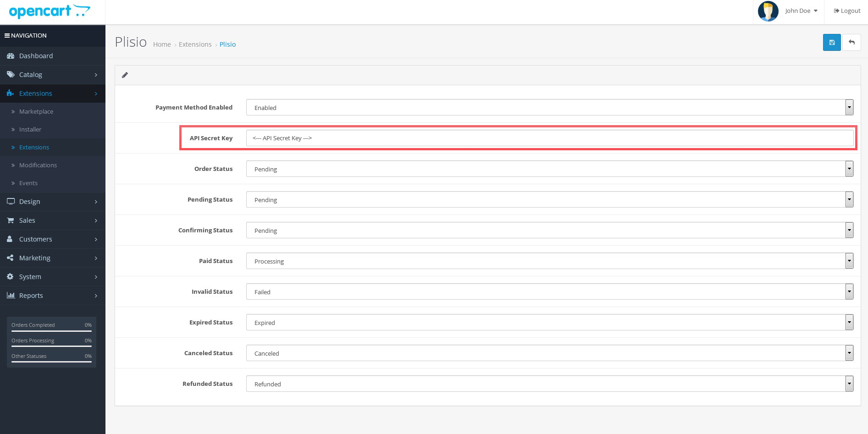Open the Expired Status dropdown
The width and height of the screenshot is (868, 434).
click(x=550, y=322)
